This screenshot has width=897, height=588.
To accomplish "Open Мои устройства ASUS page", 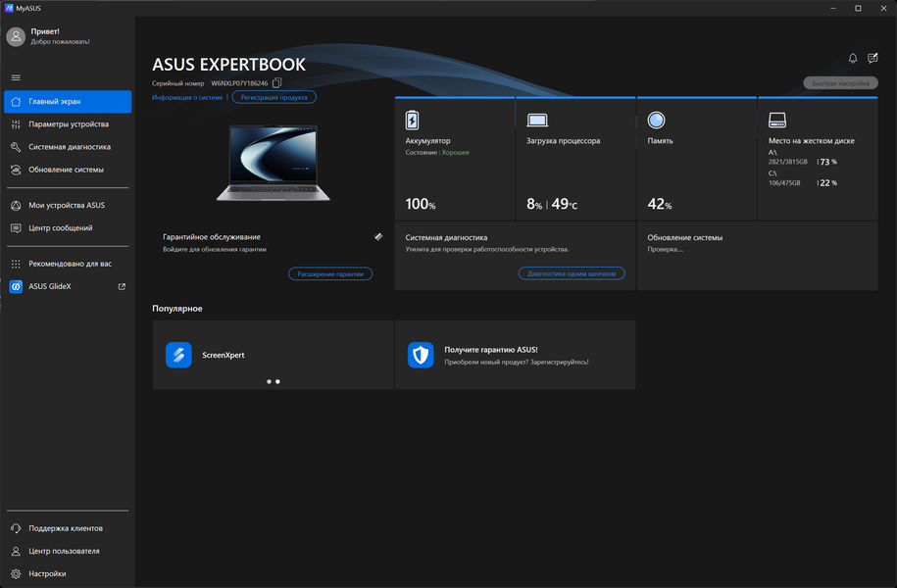I will 68,206.
